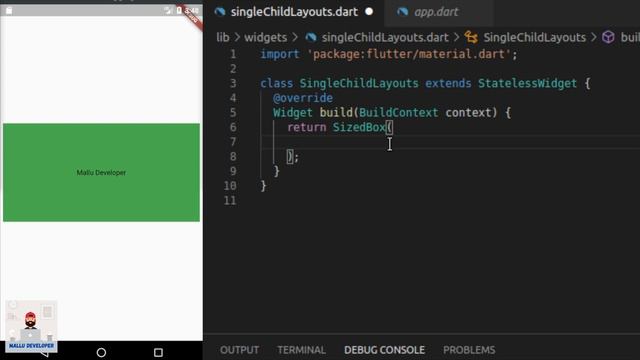The width and height of the screenshot is (640, 360).
Task: Click line number 1 in the gutter
Action: [x=233, y=54]
